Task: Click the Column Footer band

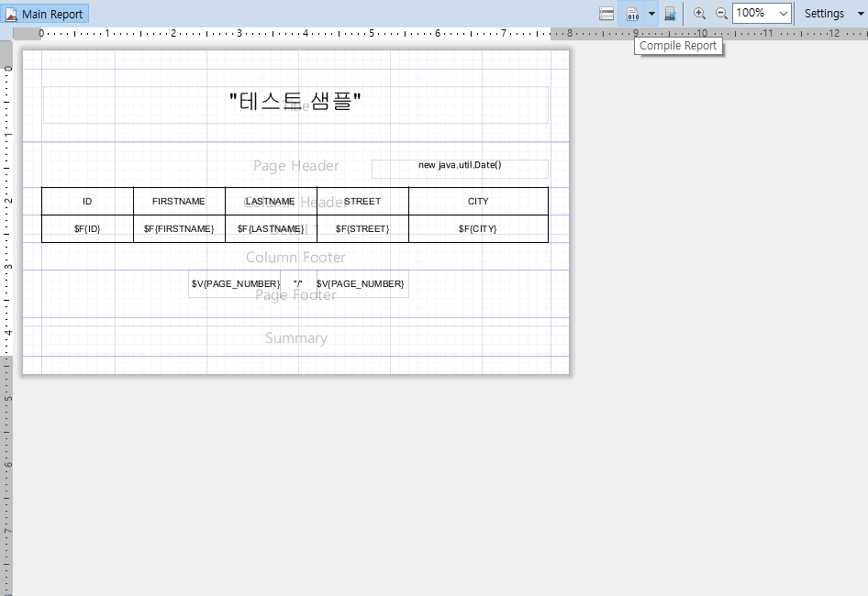Action: point(295,257)
